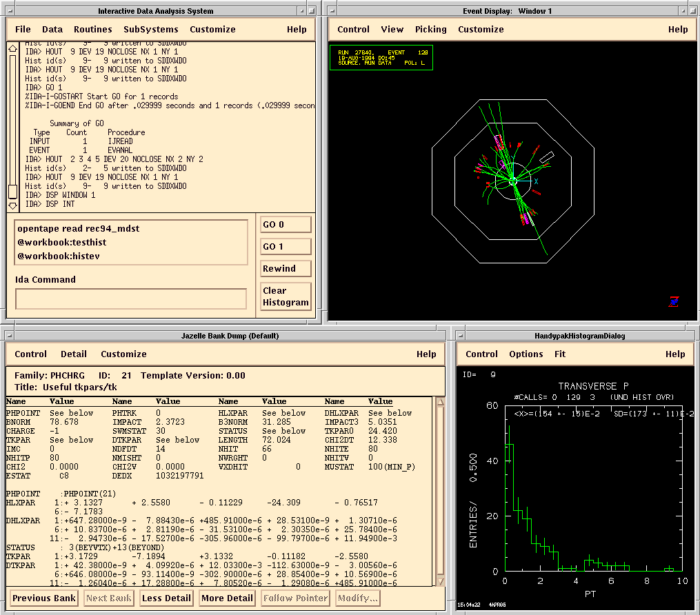
Task: Open the Routines menu
Action: click(x=92, y=30)
